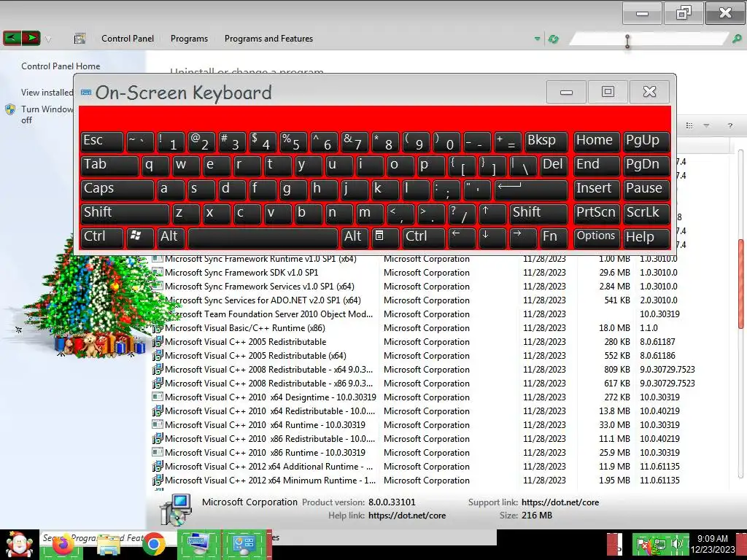747x560 pixels.
Task: Click the Options key on the keyboard
Action: point(597,237)
